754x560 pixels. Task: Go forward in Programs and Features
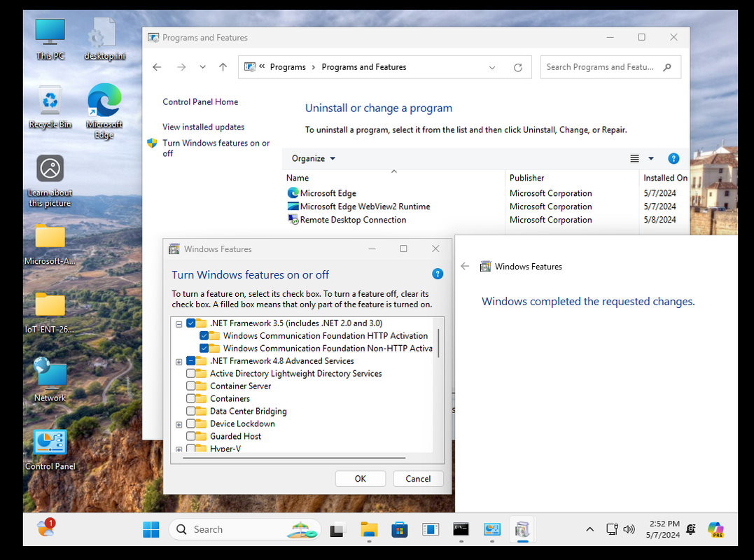pos(181,67)
